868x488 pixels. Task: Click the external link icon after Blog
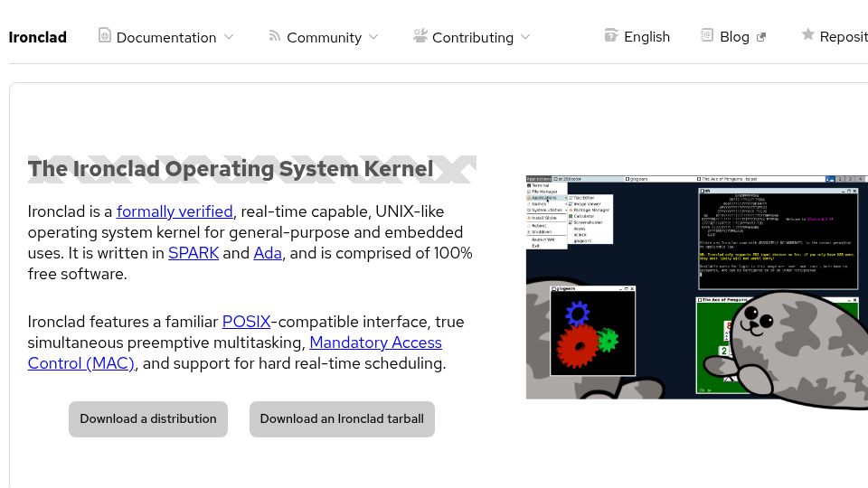coord(761,37)
